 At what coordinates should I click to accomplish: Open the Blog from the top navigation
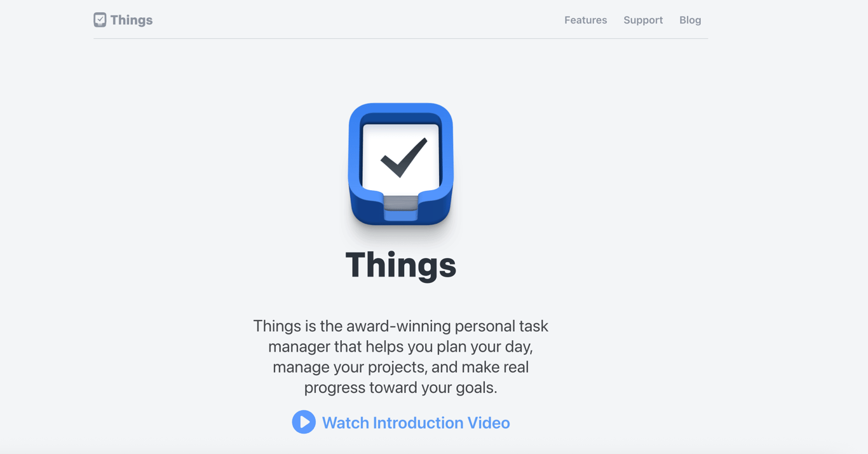click(690, 20)
